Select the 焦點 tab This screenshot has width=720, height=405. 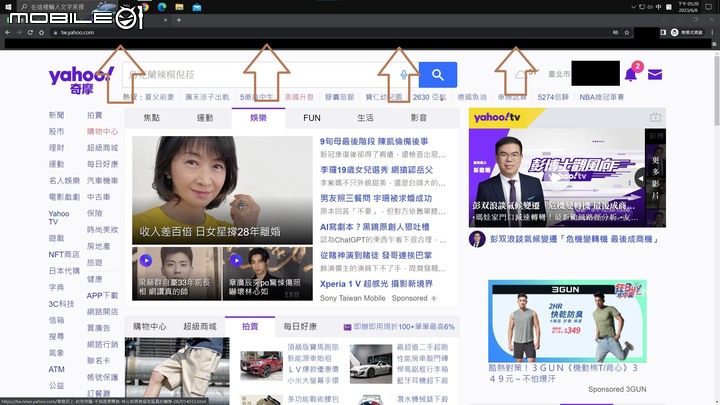(152, 118)
